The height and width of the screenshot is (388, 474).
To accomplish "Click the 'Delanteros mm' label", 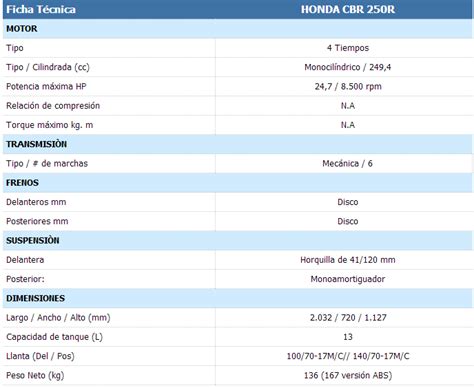I will click(36, 202).
